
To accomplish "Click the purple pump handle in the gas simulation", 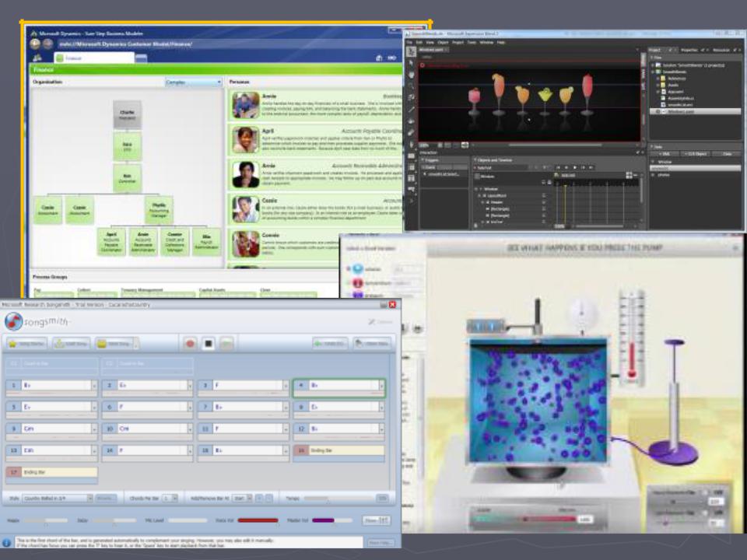I will (x=674, y=342).
